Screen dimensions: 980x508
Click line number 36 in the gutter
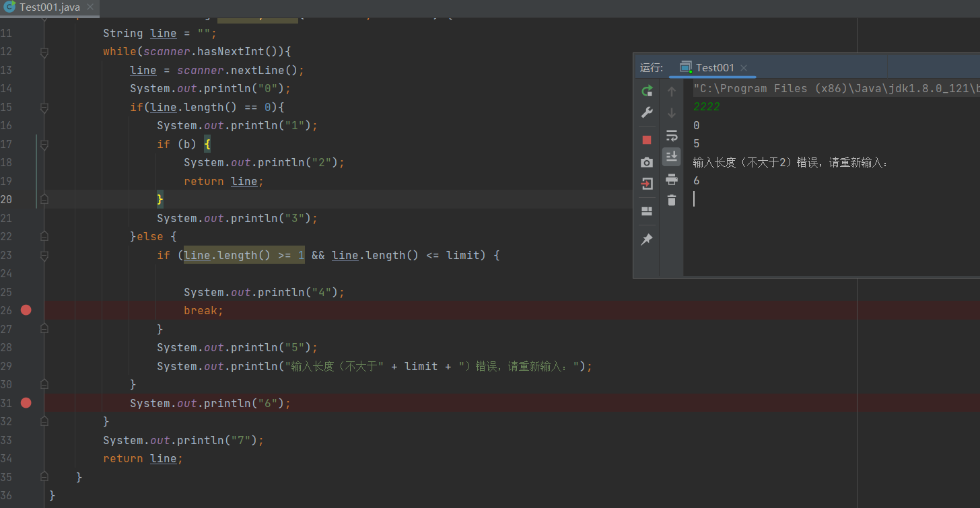[x=6, y=496]
